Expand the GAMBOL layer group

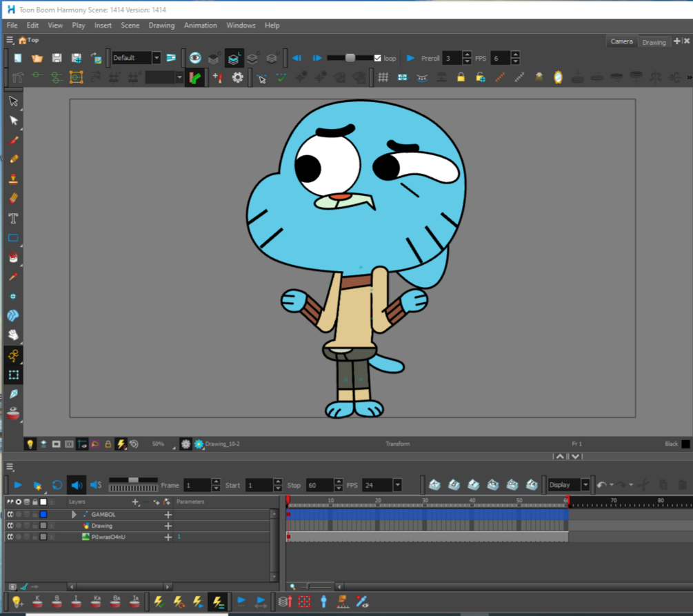point(74,515)
